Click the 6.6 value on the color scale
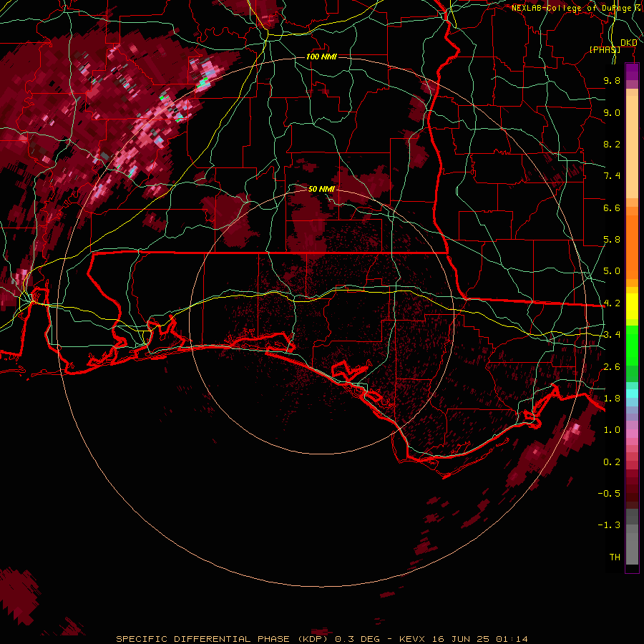The height and width of the screenshot is (644, 644). tap(612, 208)
